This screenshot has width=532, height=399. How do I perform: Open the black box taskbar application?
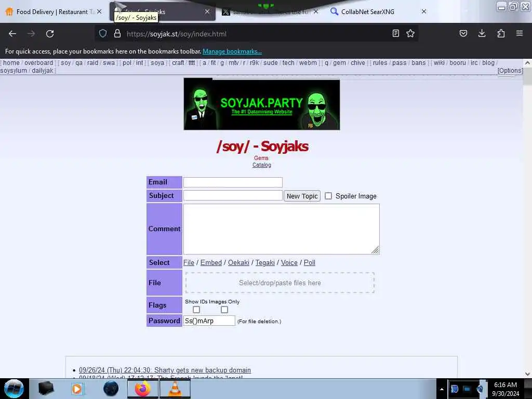pyautogui.click(x=46, y=389)
